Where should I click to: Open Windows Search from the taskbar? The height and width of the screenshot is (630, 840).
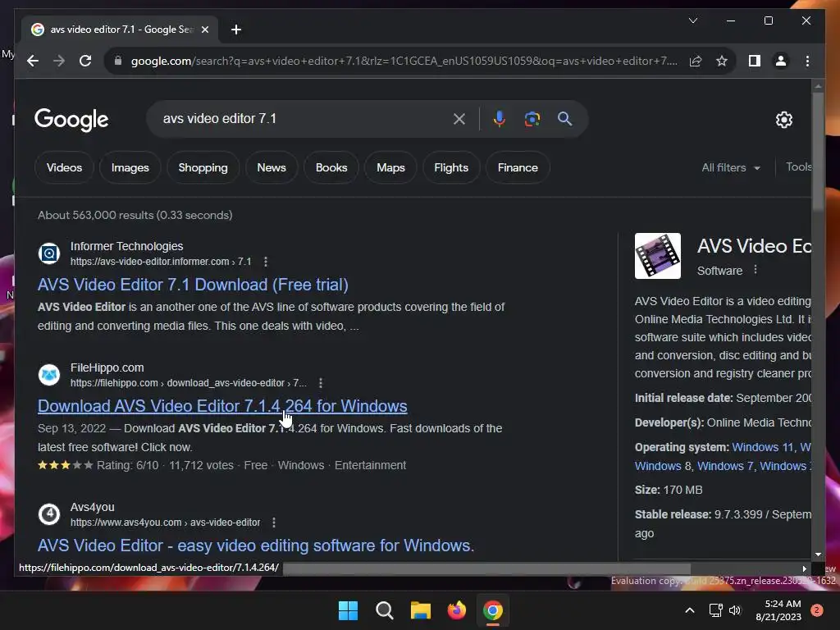[x=385, y=610]
